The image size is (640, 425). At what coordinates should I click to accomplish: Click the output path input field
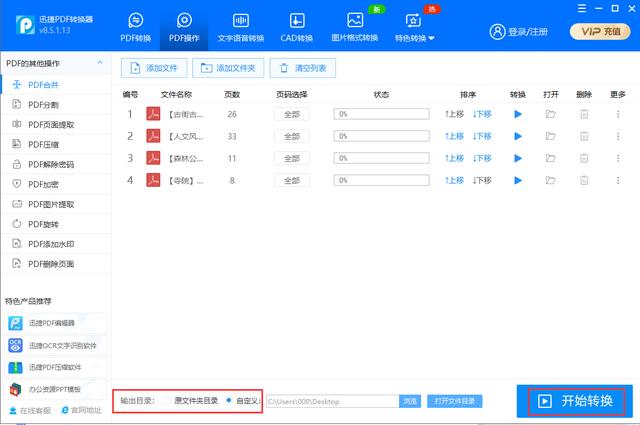point(333,401)
